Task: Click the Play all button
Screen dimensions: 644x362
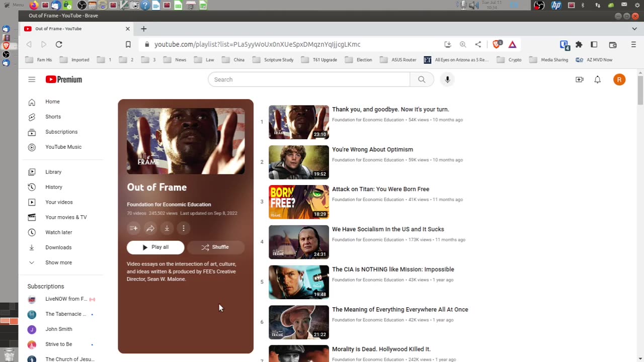Action: (155, 247)
